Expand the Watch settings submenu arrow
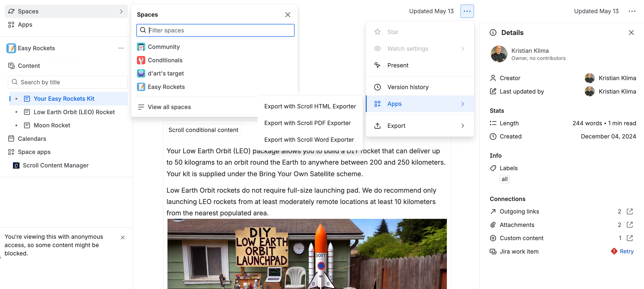The height and width of the screenshot is (289, 644). (463, 48)
